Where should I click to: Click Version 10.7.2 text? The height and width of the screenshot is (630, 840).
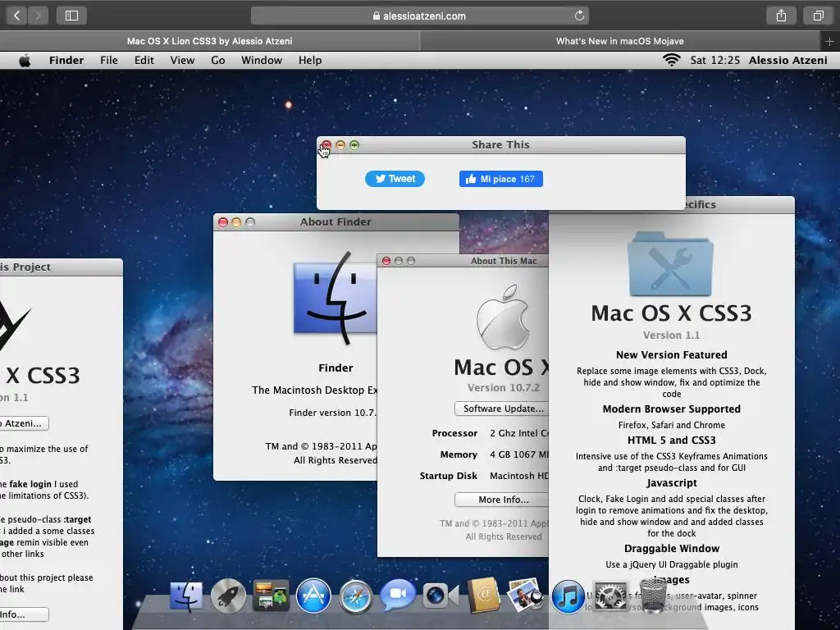click(503, 387)
